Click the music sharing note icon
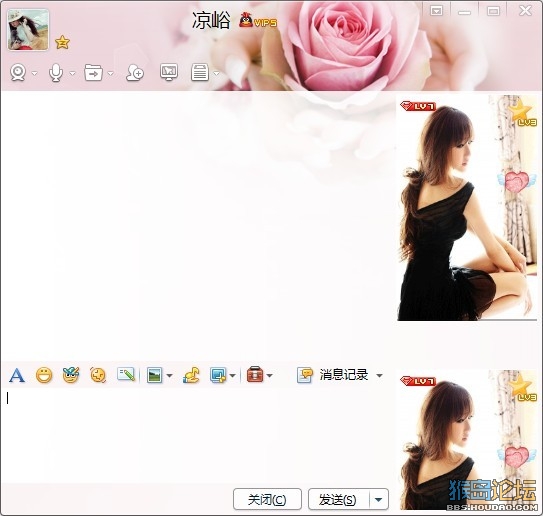The image size is (543, 516). [191, 375]
